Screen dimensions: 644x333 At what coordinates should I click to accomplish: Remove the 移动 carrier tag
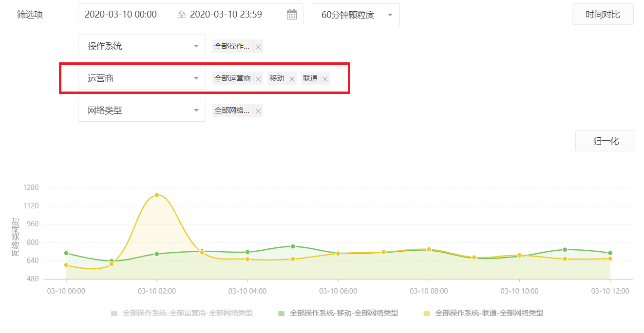[x=292, y=79]
